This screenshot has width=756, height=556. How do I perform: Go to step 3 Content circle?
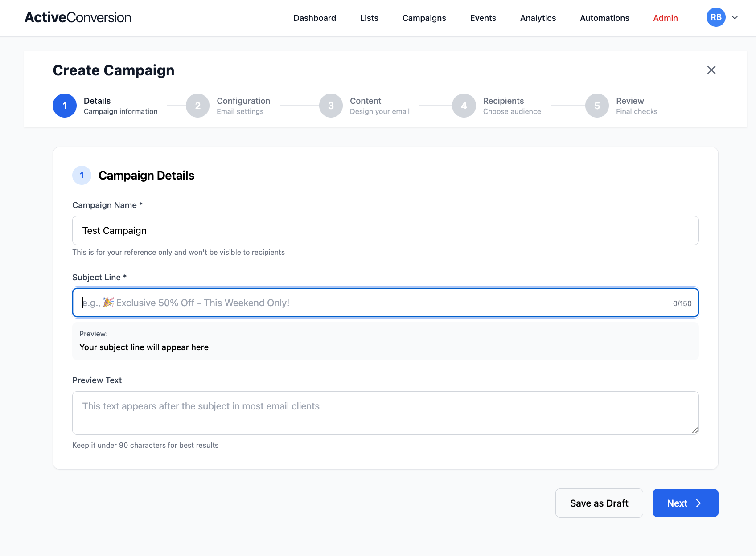[x=331, y=106]
